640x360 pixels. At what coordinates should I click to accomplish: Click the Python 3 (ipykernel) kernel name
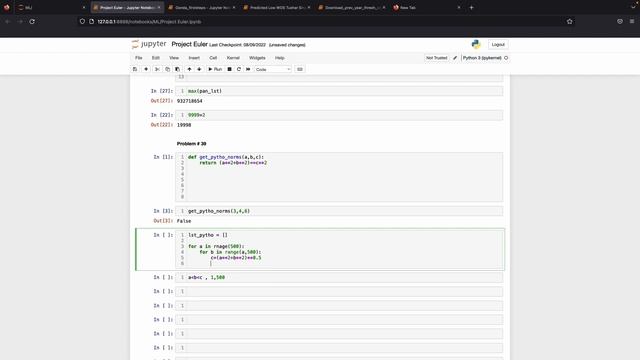pos(482,58)
